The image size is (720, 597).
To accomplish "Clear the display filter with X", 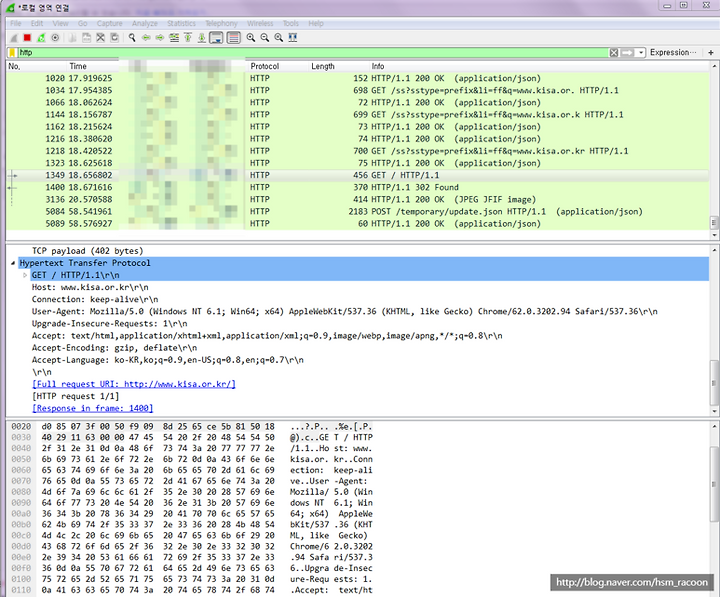I will tap(614, 52).
